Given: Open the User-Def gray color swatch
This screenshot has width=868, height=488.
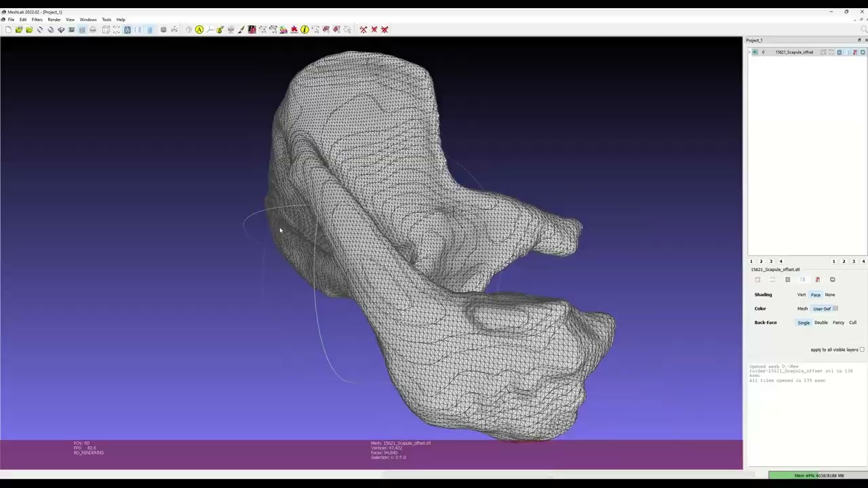Looking at the screenshot, I should click(835, 308).
